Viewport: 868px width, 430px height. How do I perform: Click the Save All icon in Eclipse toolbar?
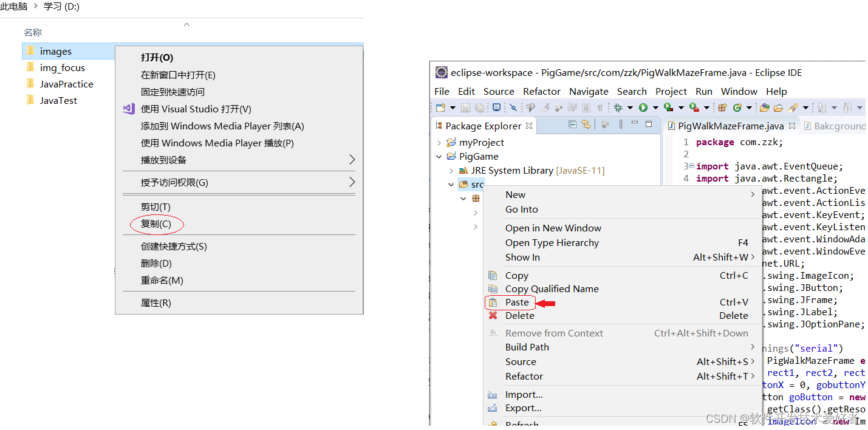coord(479,107)
